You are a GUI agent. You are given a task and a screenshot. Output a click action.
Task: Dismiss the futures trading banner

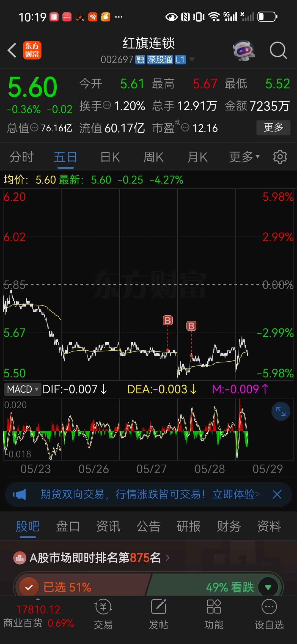[277, 495]
